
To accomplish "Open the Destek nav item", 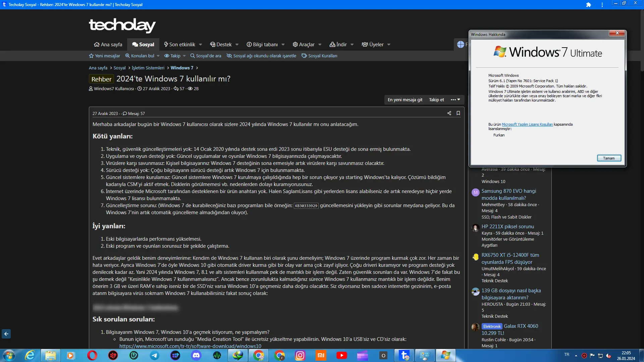I will coord(221,45).
